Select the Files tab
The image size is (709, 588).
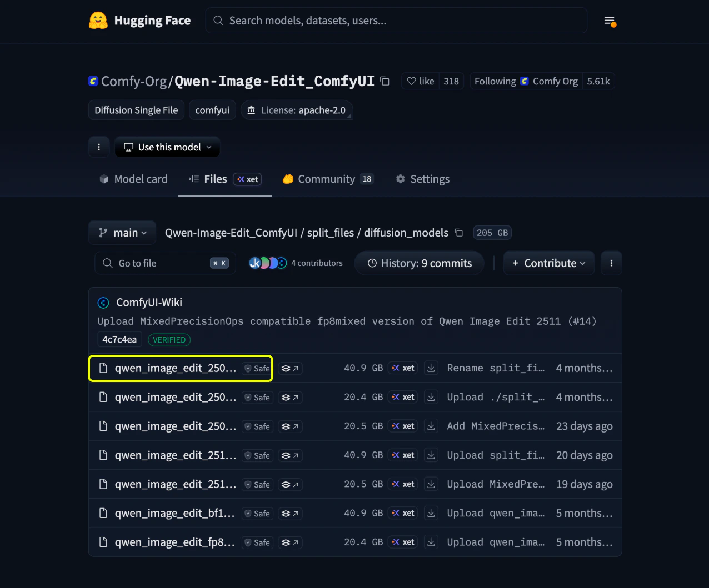225,179
